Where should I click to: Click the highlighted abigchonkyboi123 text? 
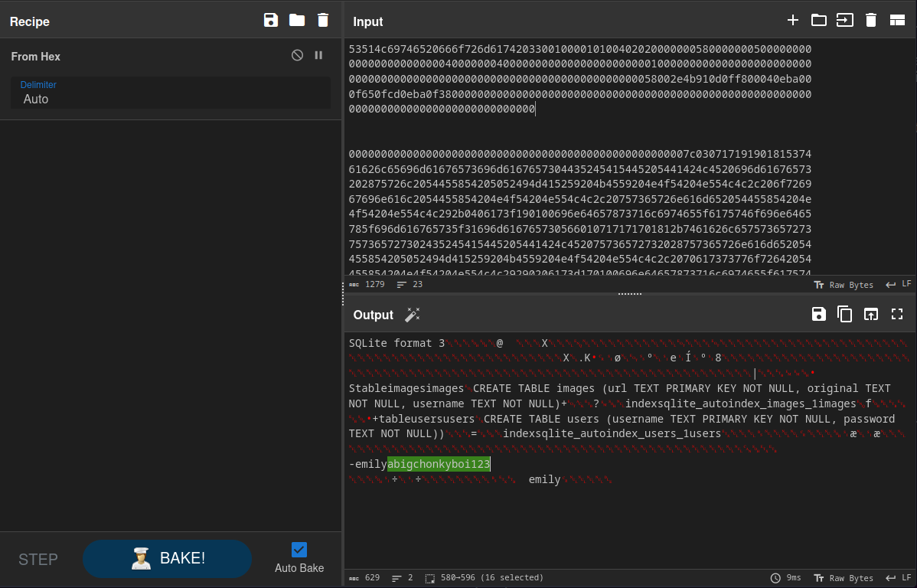tap(439, 464)
